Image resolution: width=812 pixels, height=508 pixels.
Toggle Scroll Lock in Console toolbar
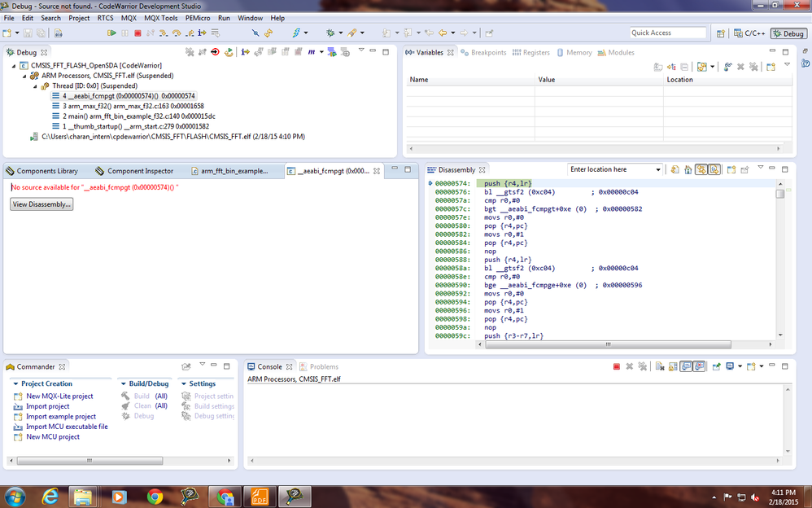[x=673, y=366]
